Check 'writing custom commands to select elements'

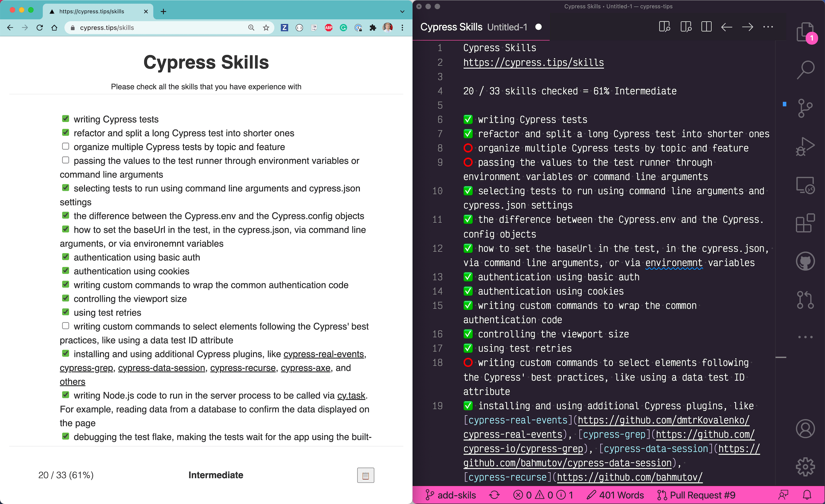coord(66,326)
